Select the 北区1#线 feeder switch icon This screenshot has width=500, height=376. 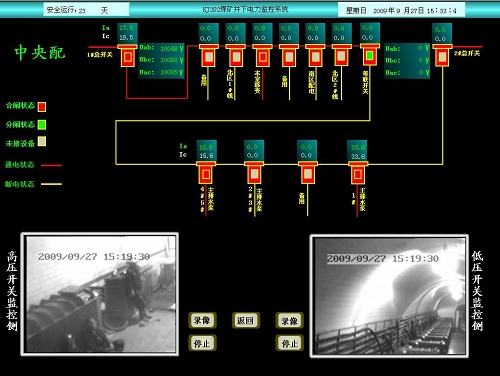[x=236, y=57]
